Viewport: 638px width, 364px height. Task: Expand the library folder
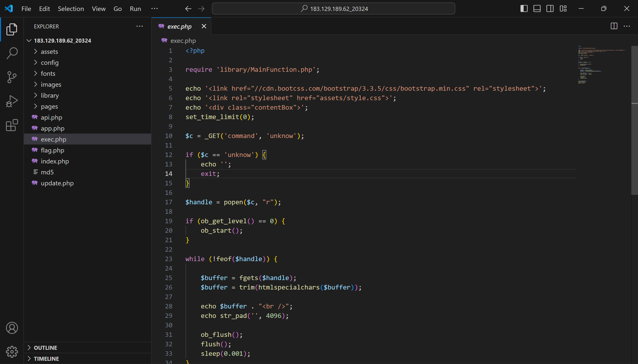click(x=88, y=95)
